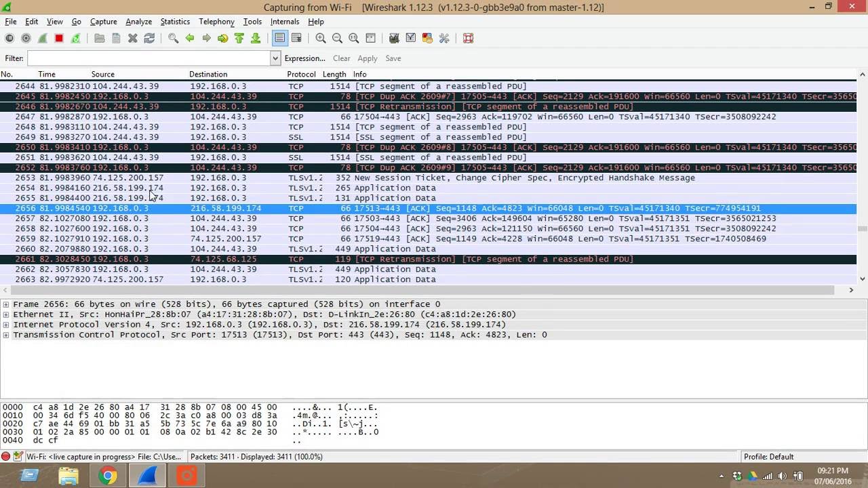This screenshot has height=488, width=868.
Task: Zoom in on packet text
Action: [x=321, y=39]
